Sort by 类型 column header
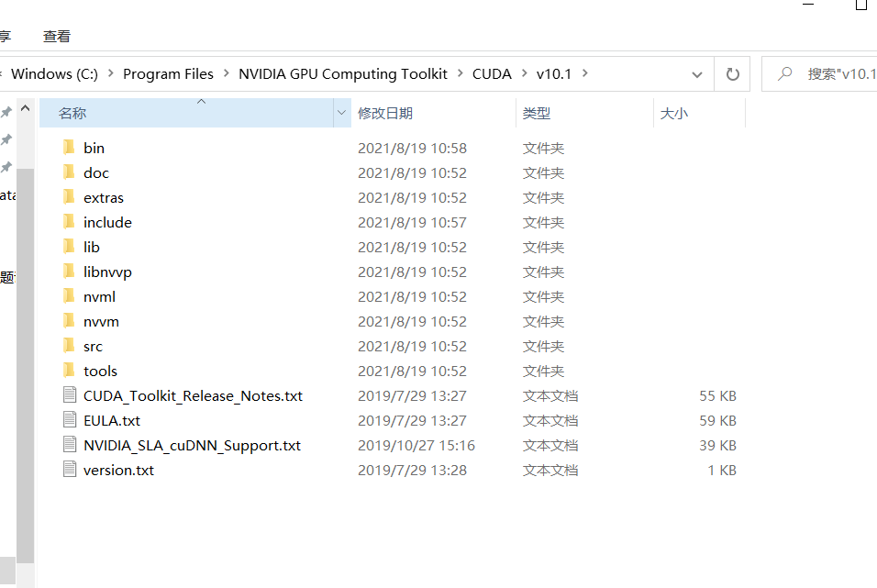Viewport: 877px width, 588px height. point(585,113)
